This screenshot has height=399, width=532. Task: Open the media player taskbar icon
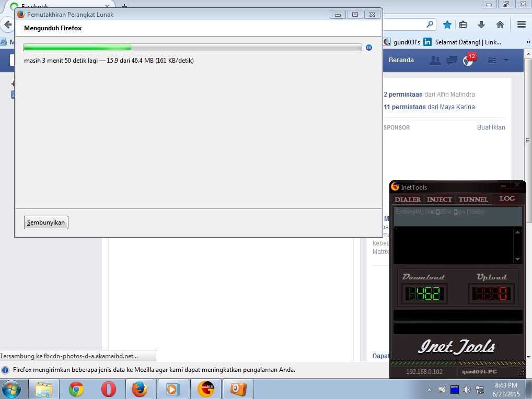coord(173,389)
